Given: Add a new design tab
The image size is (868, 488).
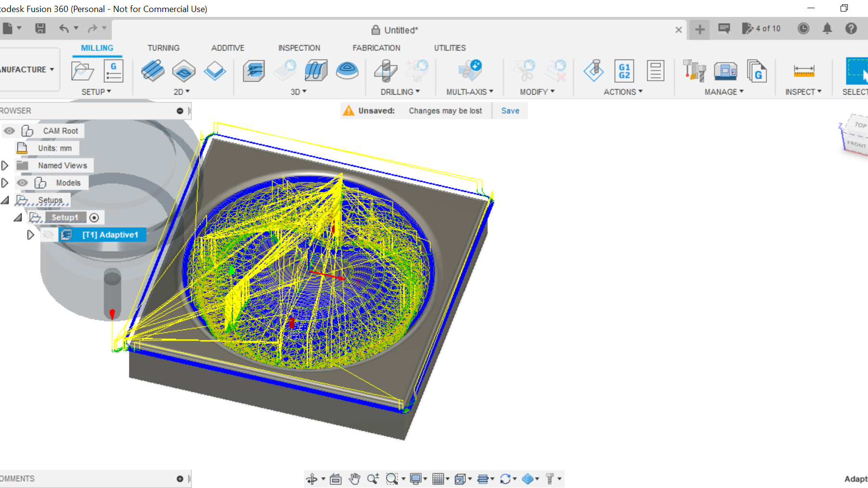Looking at the screenshot, I should point(700,29).
